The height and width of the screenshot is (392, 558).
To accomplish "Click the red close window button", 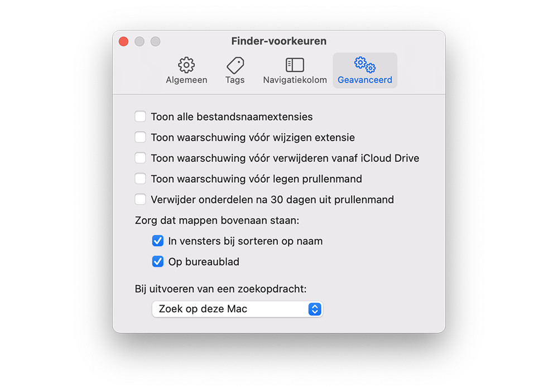I will [123, 42].
